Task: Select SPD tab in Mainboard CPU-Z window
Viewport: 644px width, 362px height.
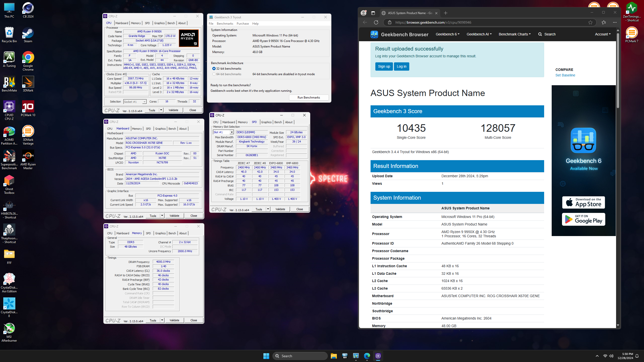Action: click(148, 129)
